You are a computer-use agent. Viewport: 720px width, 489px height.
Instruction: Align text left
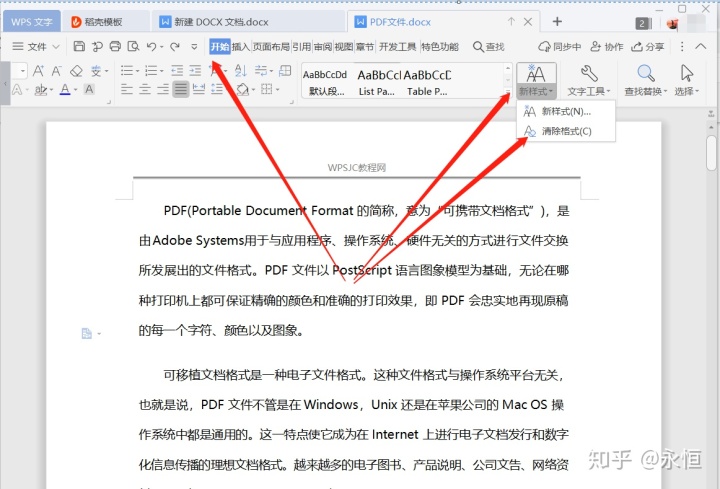pos(127,89)
